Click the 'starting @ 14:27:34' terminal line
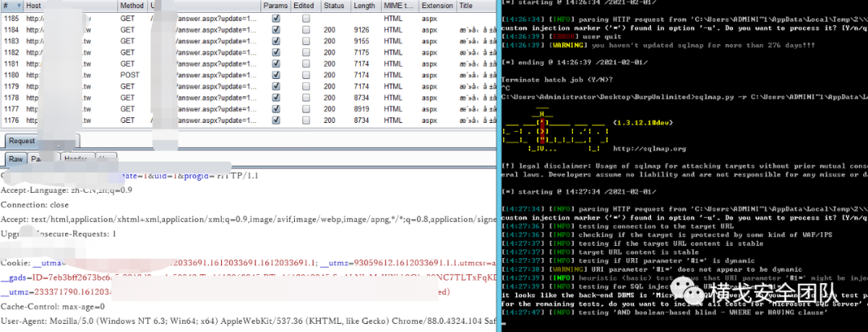868x332 pixels. tap(579, 192)
